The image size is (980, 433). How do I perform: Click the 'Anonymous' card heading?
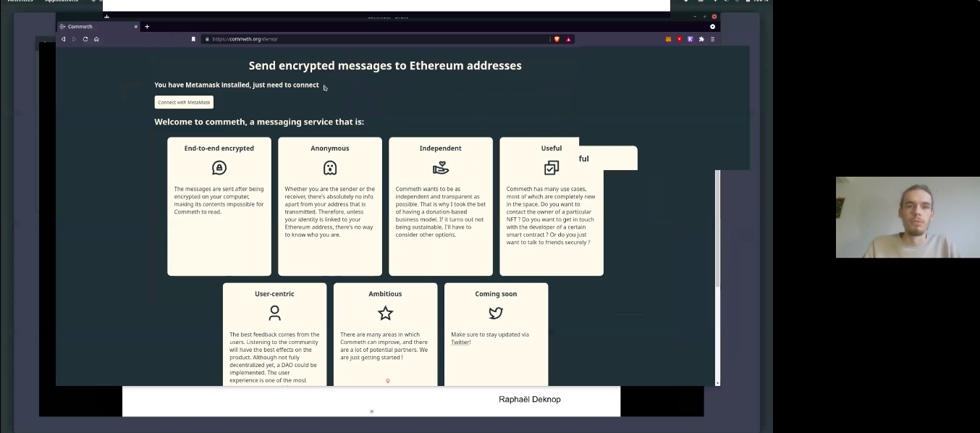point(330,148)
